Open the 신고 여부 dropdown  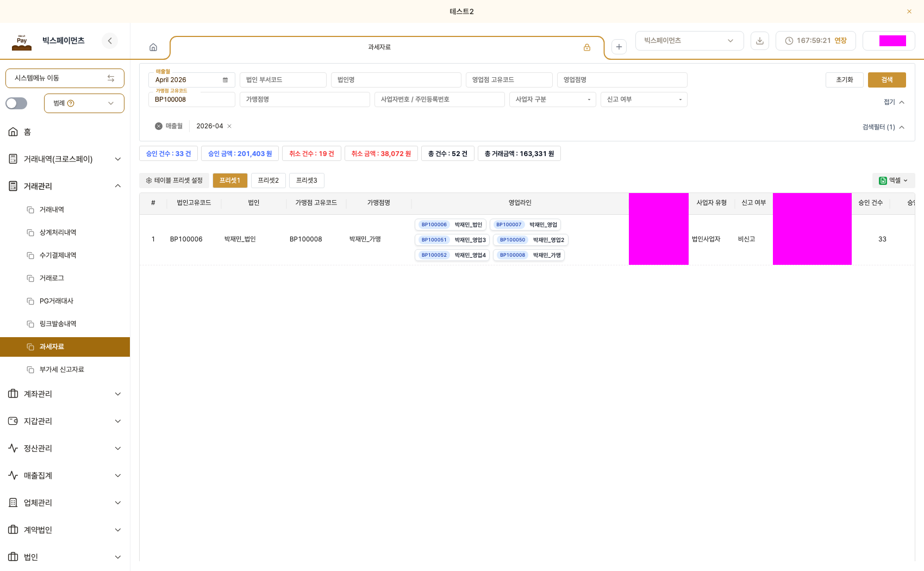tap(644, 100)
